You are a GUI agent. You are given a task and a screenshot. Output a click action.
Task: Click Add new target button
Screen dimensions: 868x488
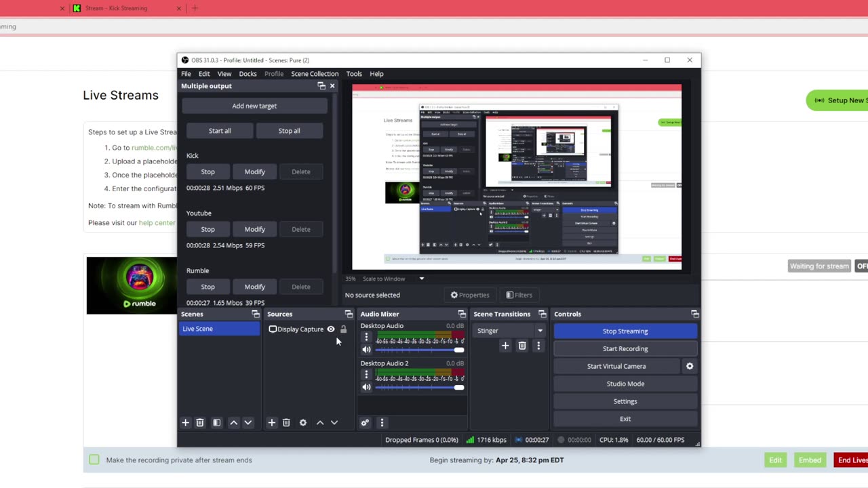coord(254,106)
